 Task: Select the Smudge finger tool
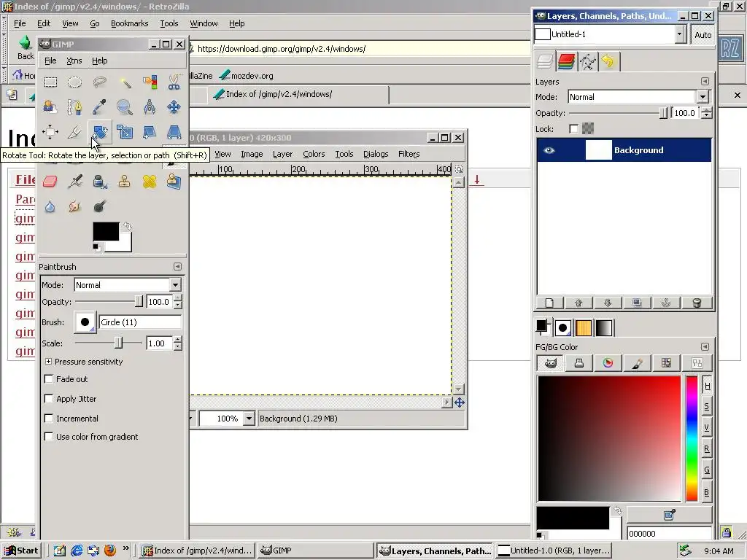point(75,206)
